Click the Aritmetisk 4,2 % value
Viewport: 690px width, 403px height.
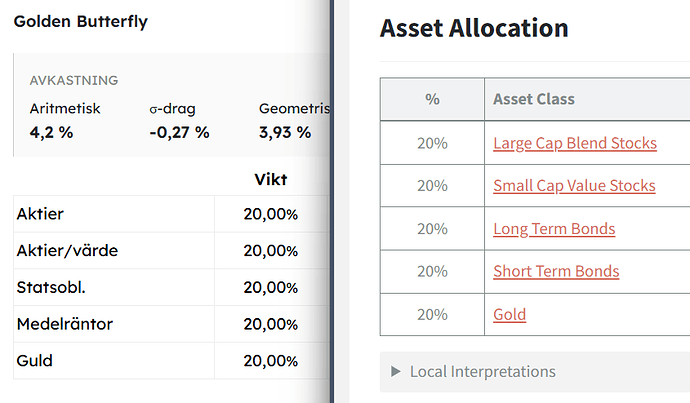pos(51,132)
